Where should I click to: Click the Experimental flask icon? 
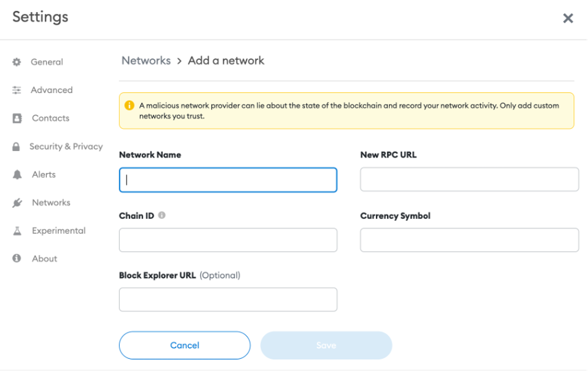pos(17,231)
